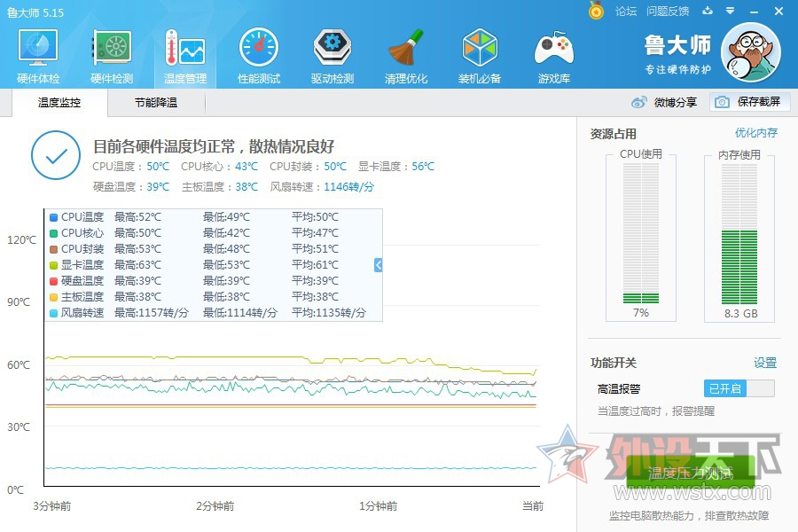Click the 主板温度：38℃ reading

click(x=220, y=187)
